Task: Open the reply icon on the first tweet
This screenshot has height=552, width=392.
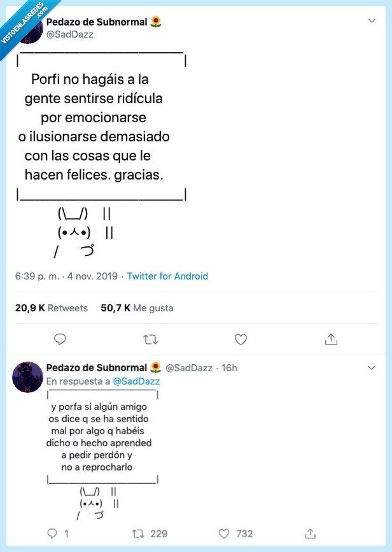Action: click(x=60, y=339)
